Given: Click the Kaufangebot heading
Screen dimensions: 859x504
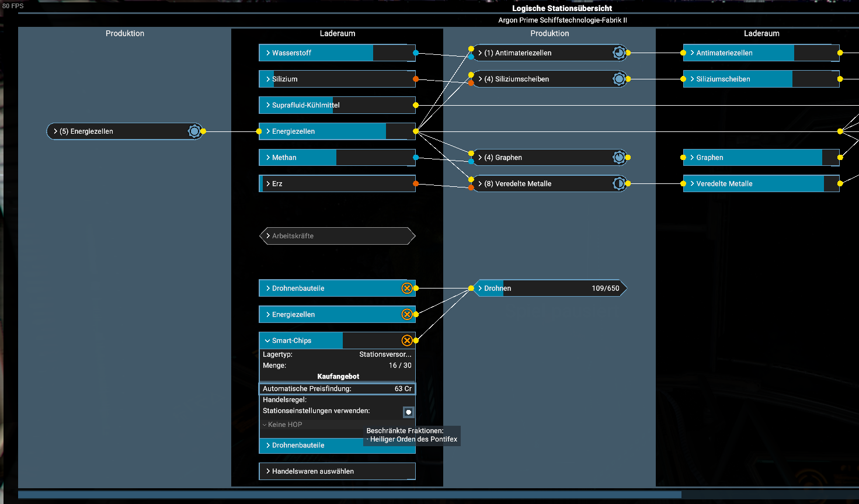Looking at the screenshot, I should click(338, 377).
